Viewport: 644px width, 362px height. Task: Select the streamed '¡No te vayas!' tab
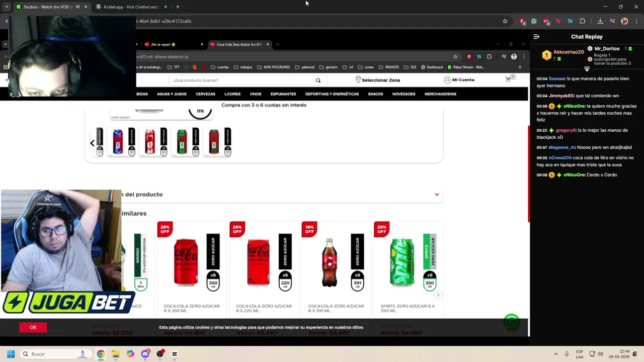click(171, 44)
